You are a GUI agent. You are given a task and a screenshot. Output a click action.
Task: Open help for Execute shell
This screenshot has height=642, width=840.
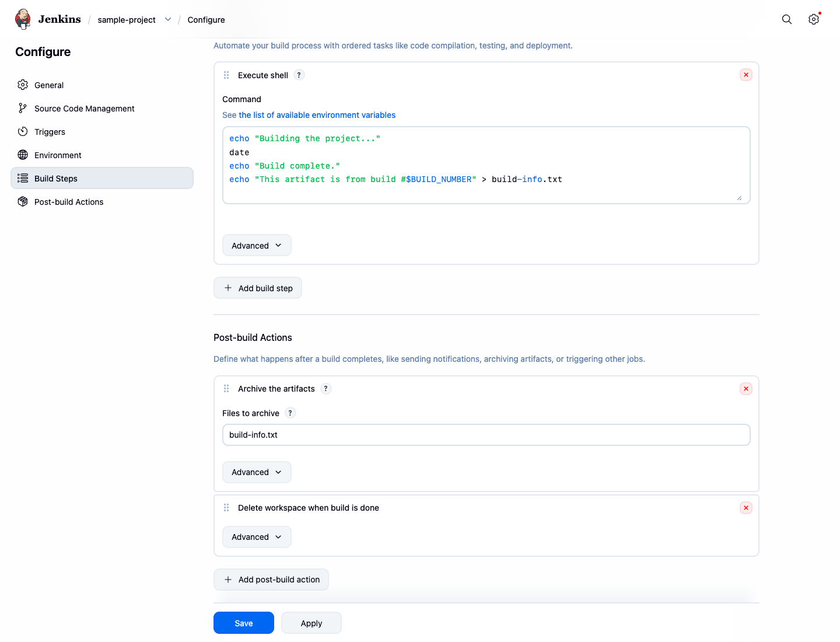pos(299,75)
